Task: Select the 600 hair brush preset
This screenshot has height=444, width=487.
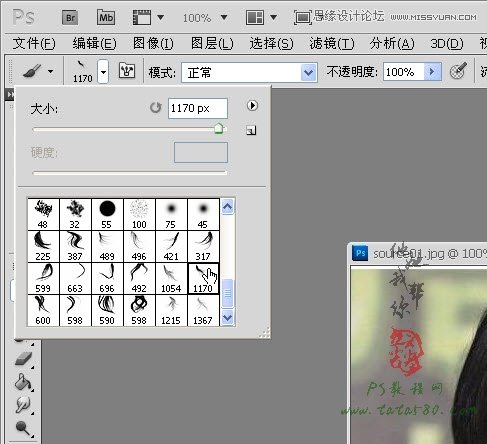Action: click(43, 310)
